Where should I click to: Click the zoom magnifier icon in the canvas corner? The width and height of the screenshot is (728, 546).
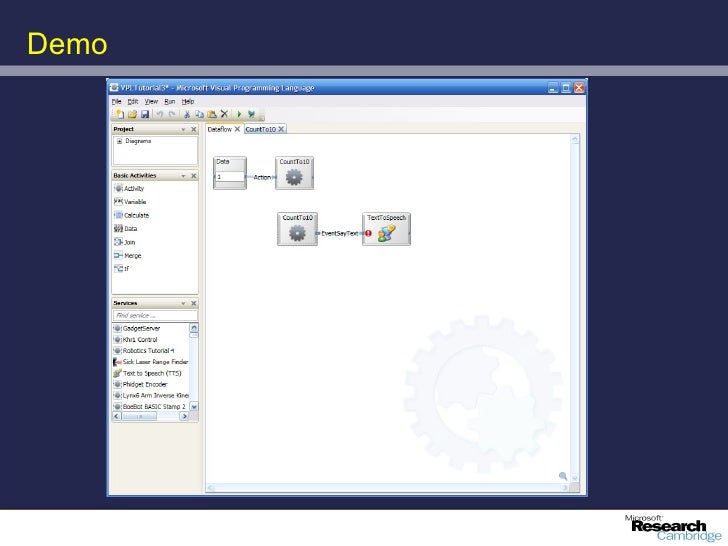tap(563, 476)
